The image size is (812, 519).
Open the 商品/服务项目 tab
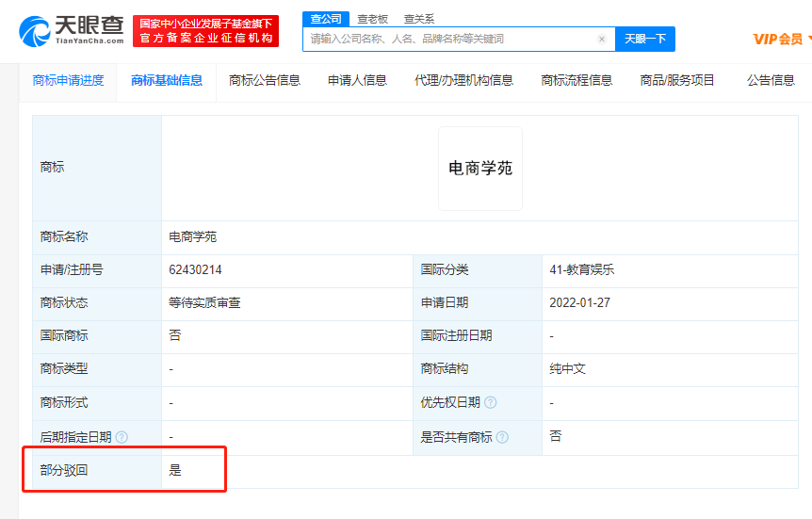[677, 81]
